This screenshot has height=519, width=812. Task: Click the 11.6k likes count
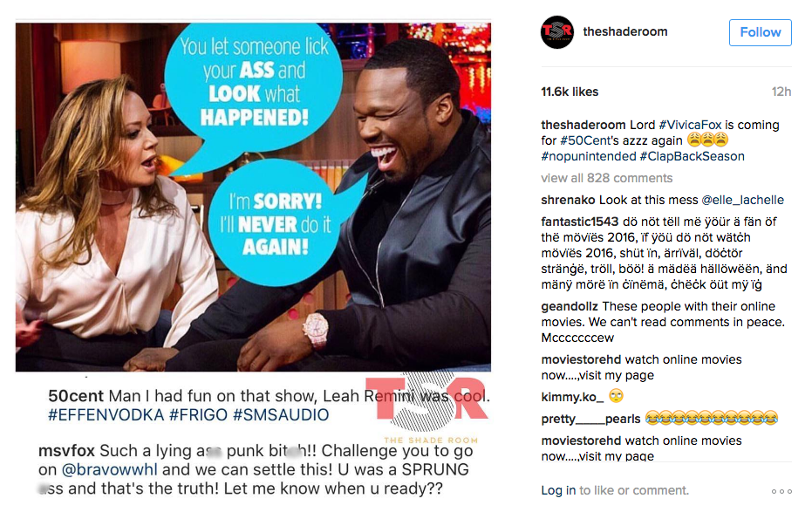[x=570, y=92]
